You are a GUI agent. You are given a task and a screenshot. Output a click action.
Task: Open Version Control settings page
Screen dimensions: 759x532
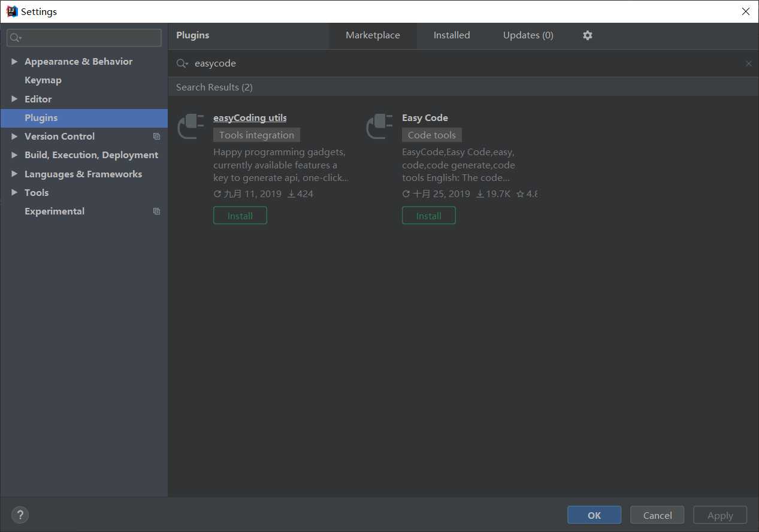click(59, 137)
